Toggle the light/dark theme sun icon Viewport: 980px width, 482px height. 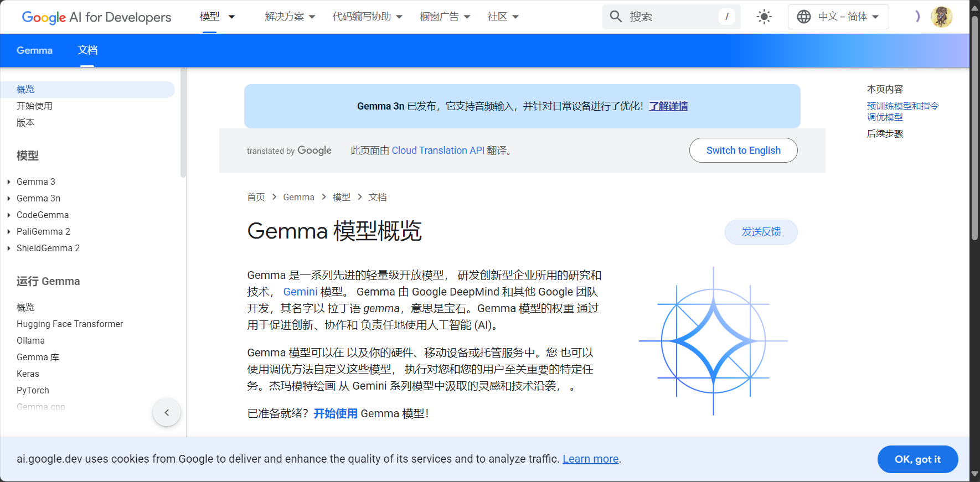click(x=764, y=17)
